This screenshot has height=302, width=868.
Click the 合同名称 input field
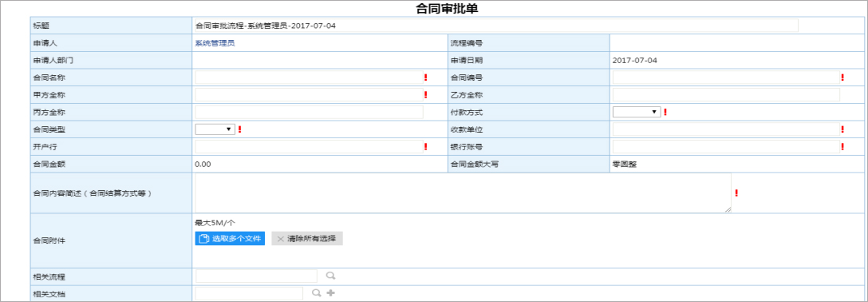pos(309,77)
